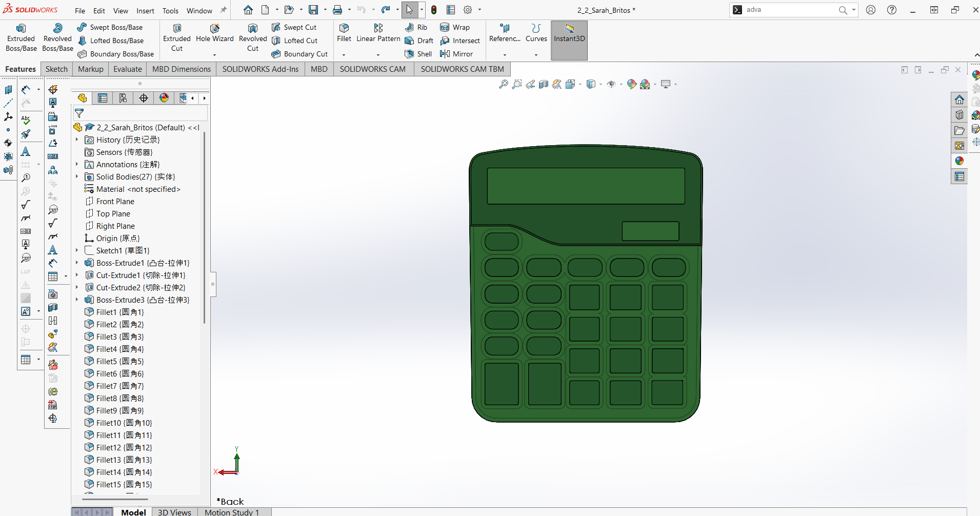Toggle Instant3D mode
Image resolution: width=980 pixels, height=516 pixels.
[569, 40]
